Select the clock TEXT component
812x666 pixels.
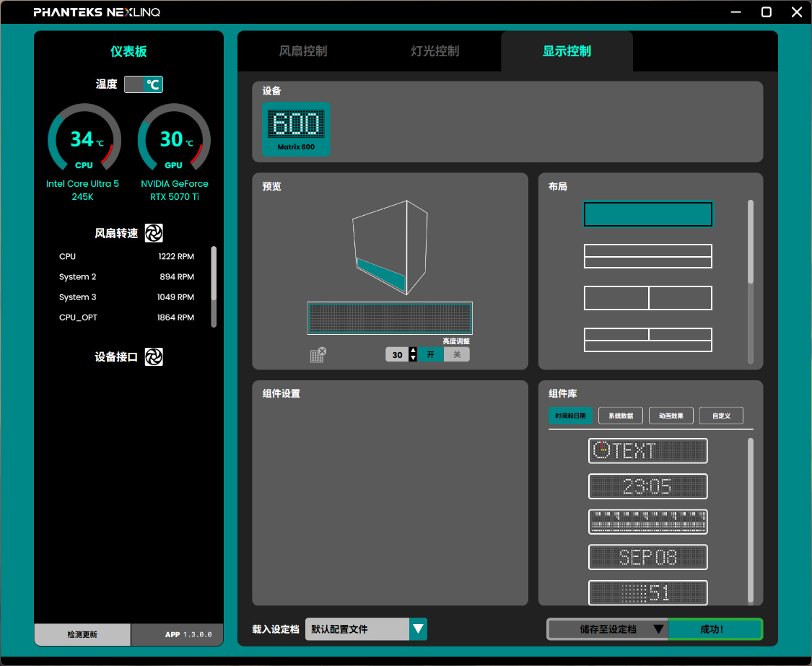point(648,451)
